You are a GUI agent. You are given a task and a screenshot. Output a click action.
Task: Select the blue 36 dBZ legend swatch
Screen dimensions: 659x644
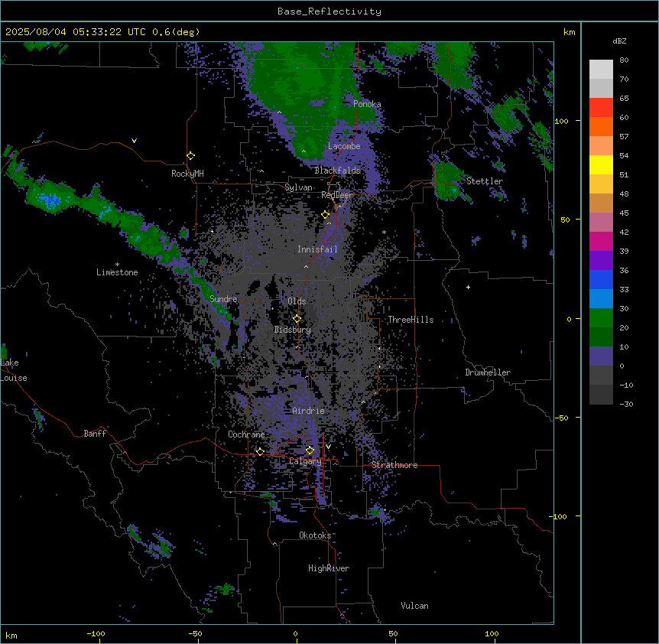pyautogui.click(x=601, y=279)
